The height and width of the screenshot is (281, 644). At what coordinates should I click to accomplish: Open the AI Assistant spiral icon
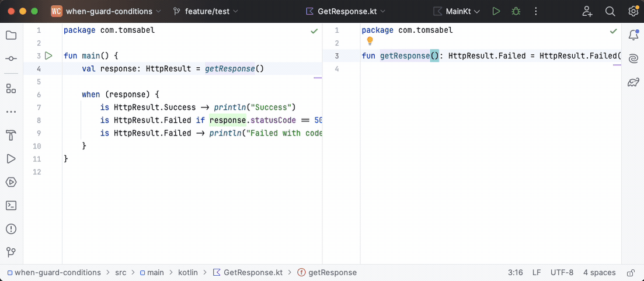(633, 59)
